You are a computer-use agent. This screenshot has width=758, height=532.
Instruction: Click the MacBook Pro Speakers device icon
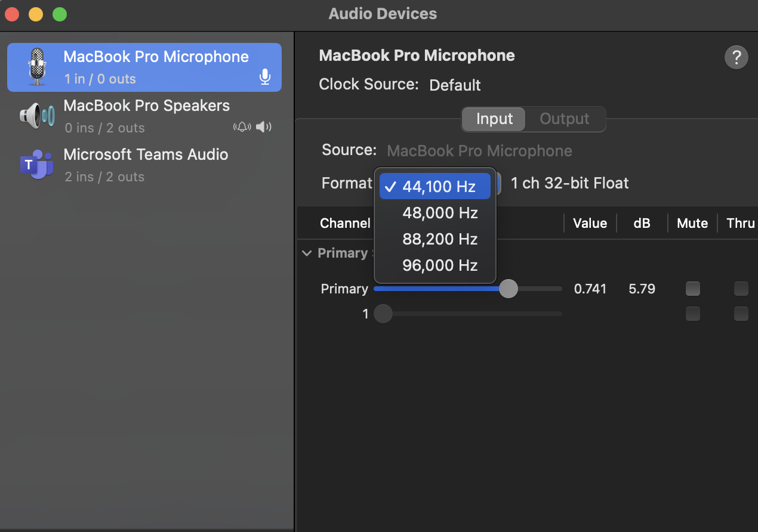pos(36,116)
